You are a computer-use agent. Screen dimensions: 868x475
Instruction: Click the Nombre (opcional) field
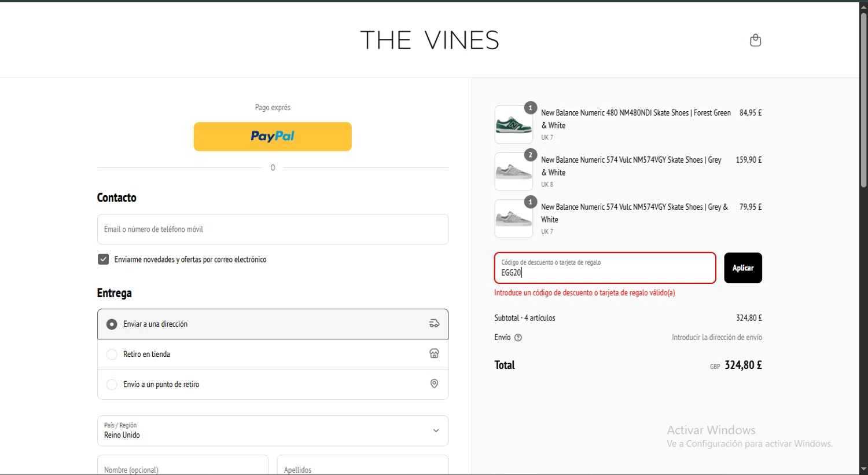pyautogui.click(x=183, y=465)
